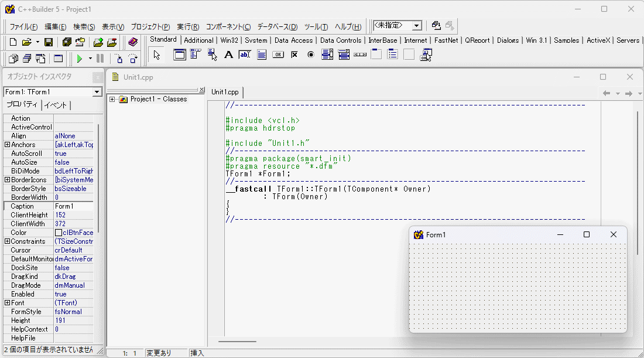Open the 未指定 desktop combo box

[416, 25]
